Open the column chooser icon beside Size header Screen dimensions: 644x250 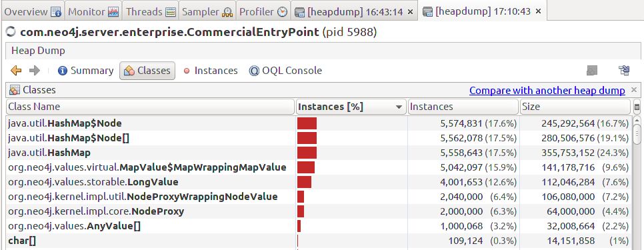[x=637, y=107]
